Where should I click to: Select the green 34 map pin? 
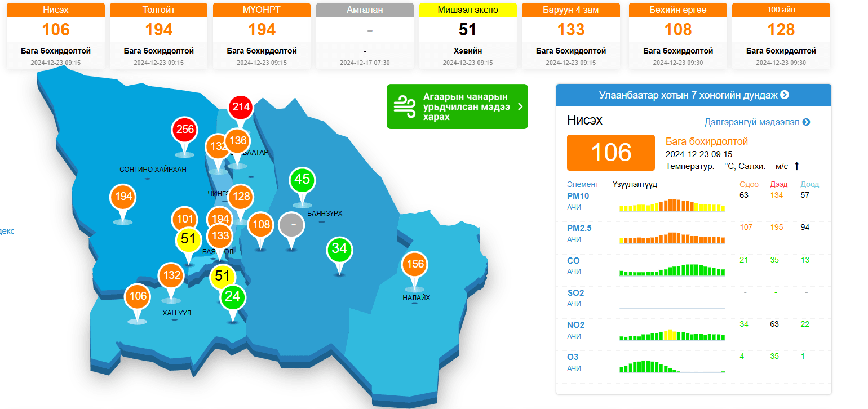point(339,249)
